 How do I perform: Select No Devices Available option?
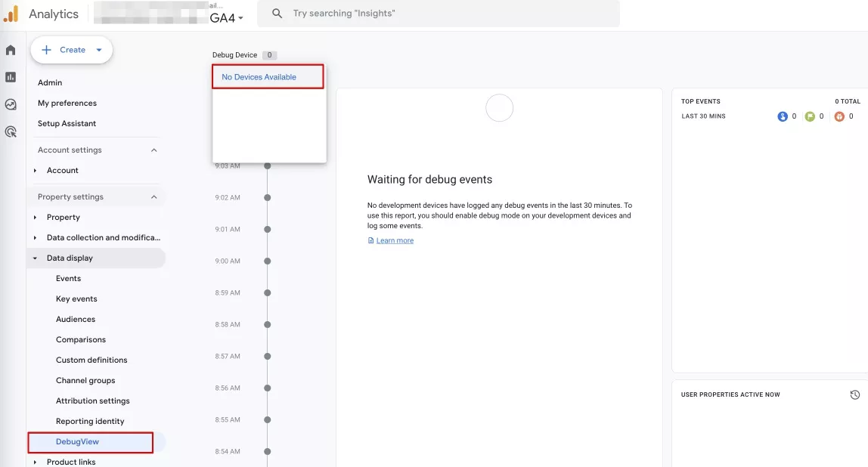click(268, 77)
